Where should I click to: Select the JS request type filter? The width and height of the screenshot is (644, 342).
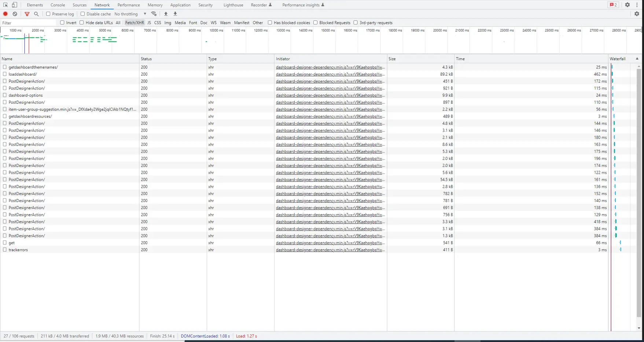149,22
